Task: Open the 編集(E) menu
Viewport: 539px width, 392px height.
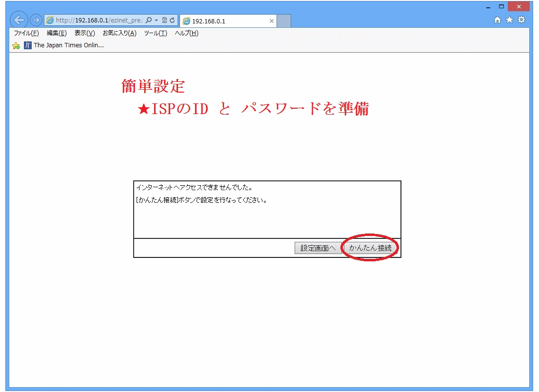Action: tap(57, 33)
